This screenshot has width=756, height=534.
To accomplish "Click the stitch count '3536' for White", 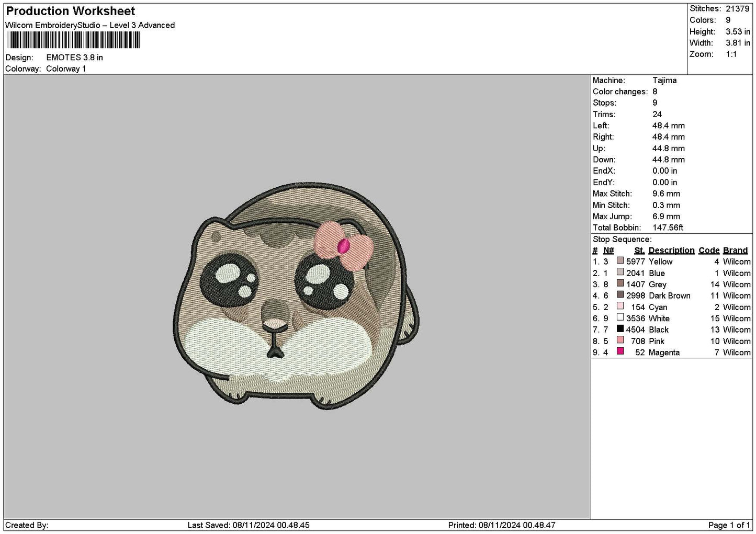I will click(636, 319).
